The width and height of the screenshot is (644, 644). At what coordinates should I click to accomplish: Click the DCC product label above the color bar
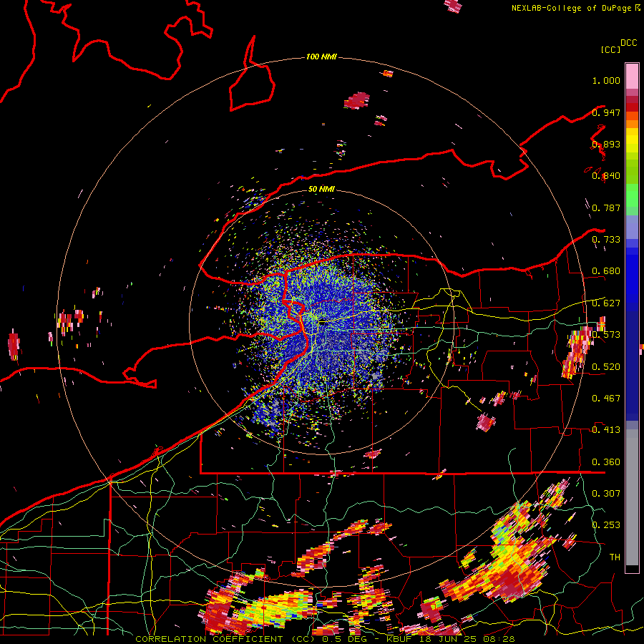point(628,43)
